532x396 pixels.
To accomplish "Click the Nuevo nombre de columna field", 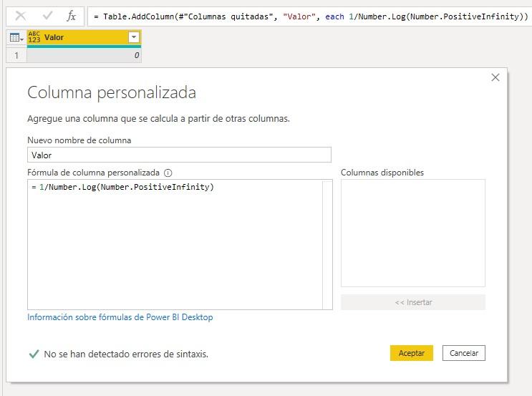I will coord(179,155).
